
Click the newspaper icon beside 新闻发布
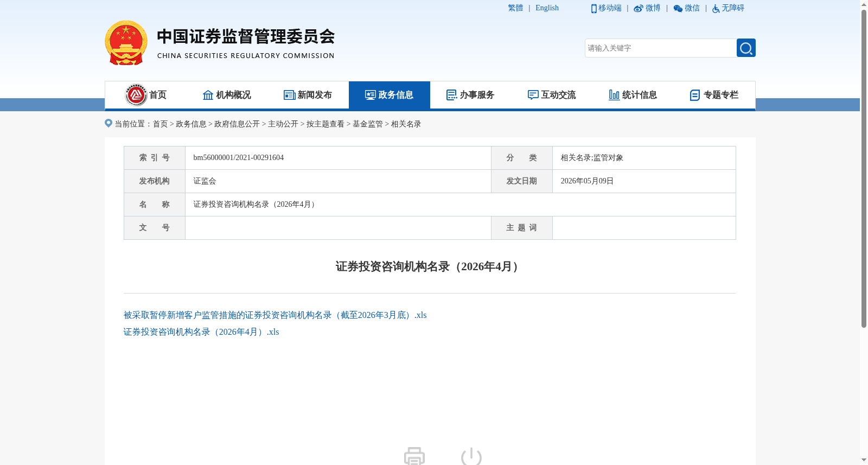coord(290,95)
